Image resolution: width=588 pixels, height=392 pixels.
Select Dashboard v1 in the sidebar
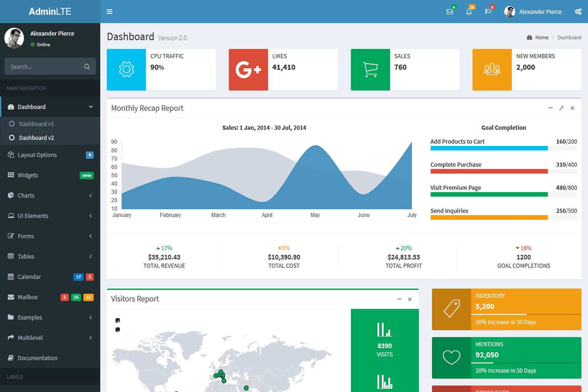tap(36, 124)
